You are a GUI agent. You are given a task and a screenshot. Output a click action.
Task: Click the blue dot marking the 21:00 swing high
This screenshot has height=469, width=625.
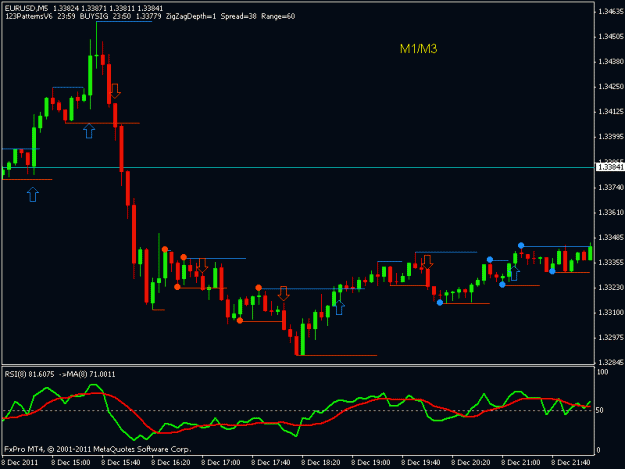[x=521, y=245]
